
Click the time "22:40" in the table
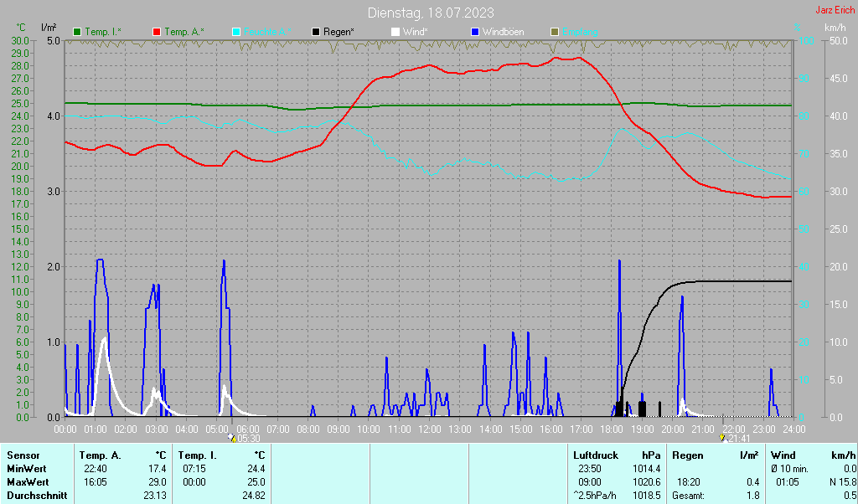96,469
